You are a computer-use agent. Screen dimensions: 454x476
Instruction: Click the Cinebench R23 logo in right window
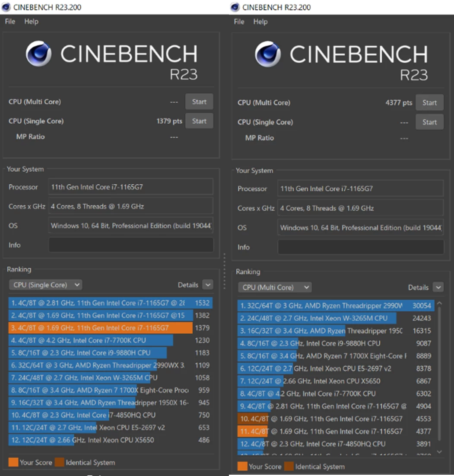[x=342, y=61]
